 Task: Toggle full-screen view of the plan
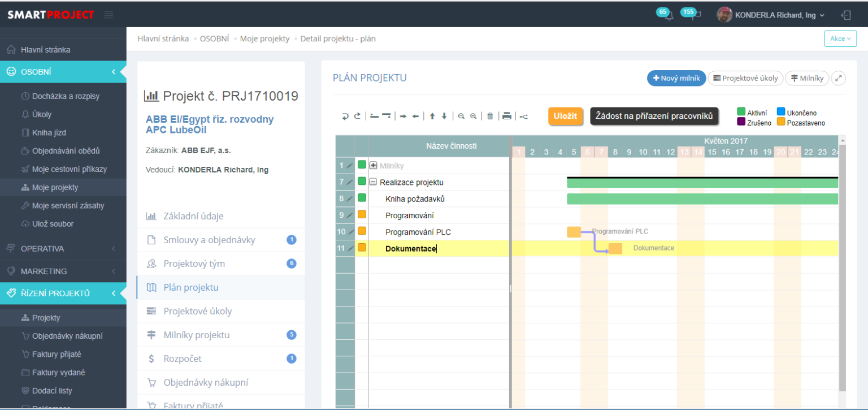coord(839,78)
